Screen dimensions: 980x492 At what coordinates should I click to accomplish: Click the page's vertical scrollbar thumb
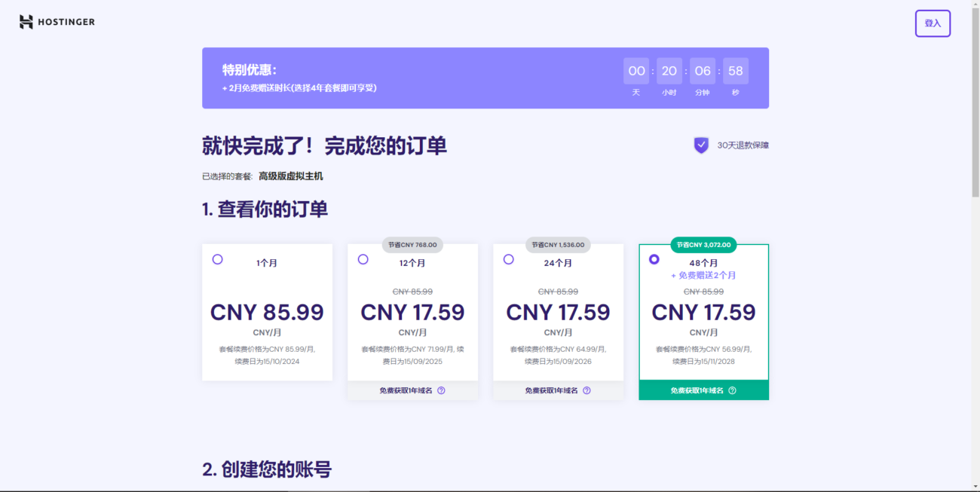pyautogui.click(x=974, y=98)
